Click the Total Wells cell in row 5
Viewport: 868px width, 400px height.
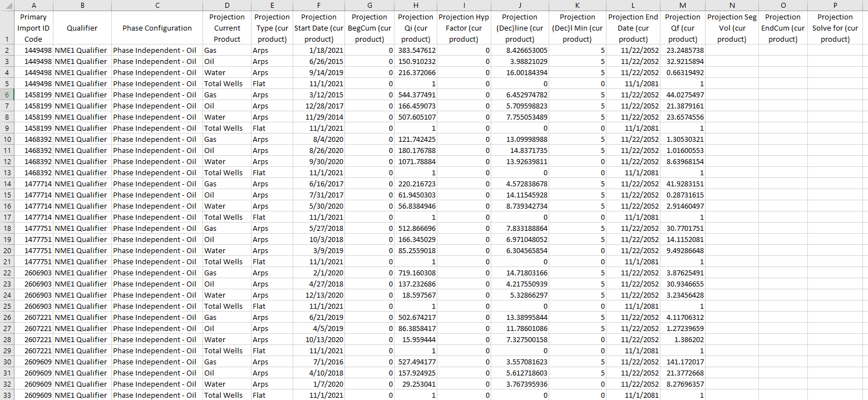226,83
